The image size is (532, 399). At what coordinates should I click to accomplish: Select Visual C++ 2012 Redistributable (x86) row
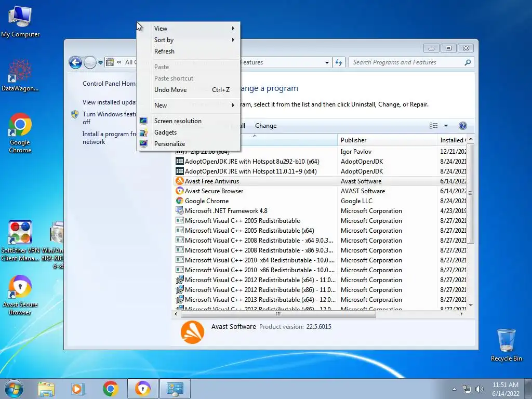320,290
